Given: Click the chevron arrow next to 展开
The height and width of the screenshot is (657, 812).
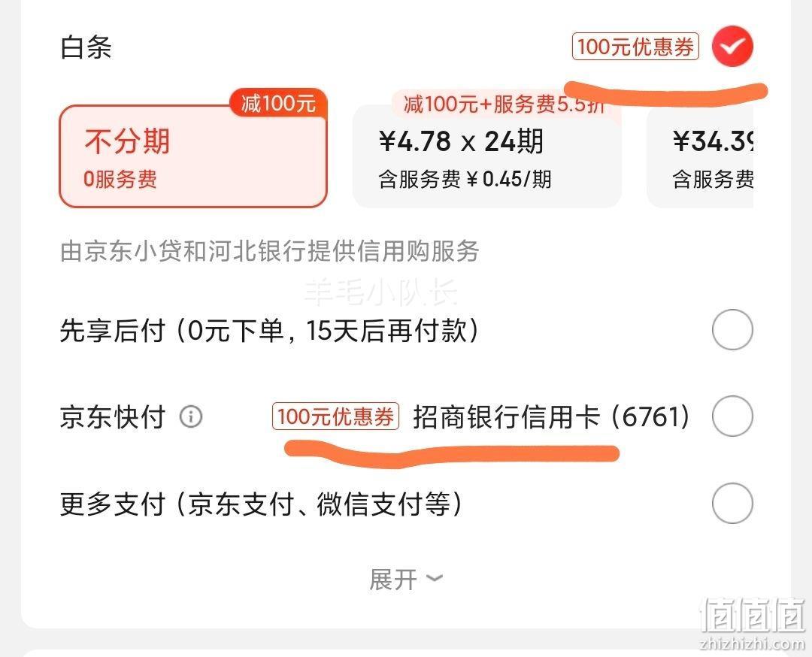Looking at the screenshot, I should [435, 578].
